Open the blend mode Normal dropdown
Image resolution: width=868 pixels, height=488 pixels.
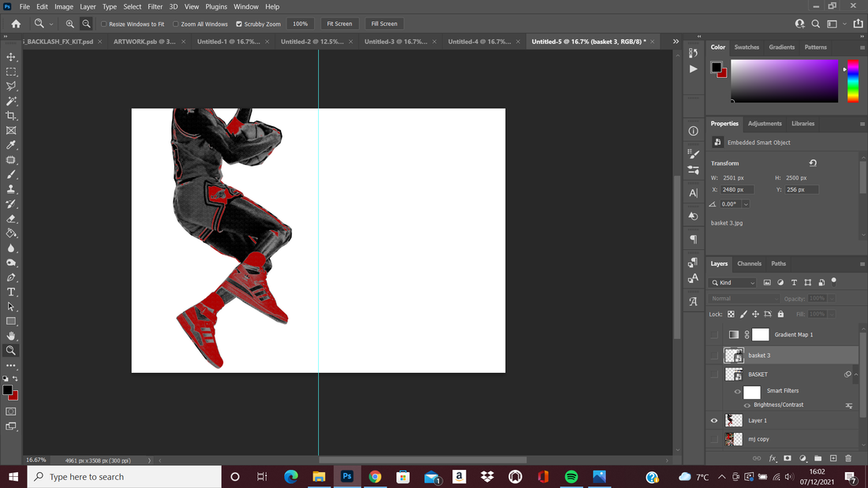click(x=745, y=299)
